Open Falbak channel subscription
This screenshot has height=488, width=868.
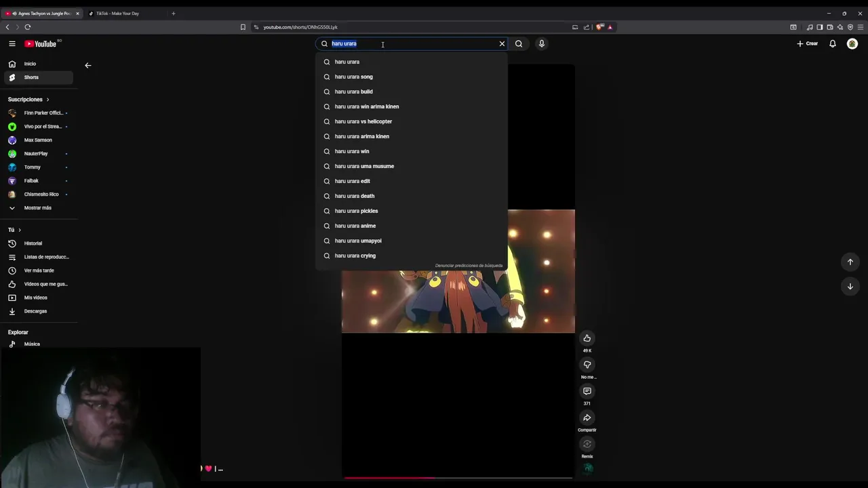(39, 180)
